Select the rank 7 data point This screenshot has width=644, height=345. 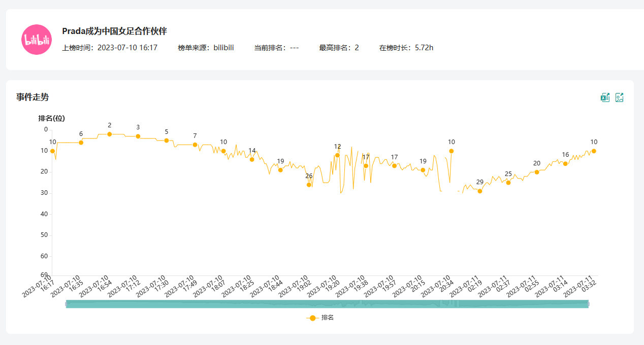[x=195, y=145]
